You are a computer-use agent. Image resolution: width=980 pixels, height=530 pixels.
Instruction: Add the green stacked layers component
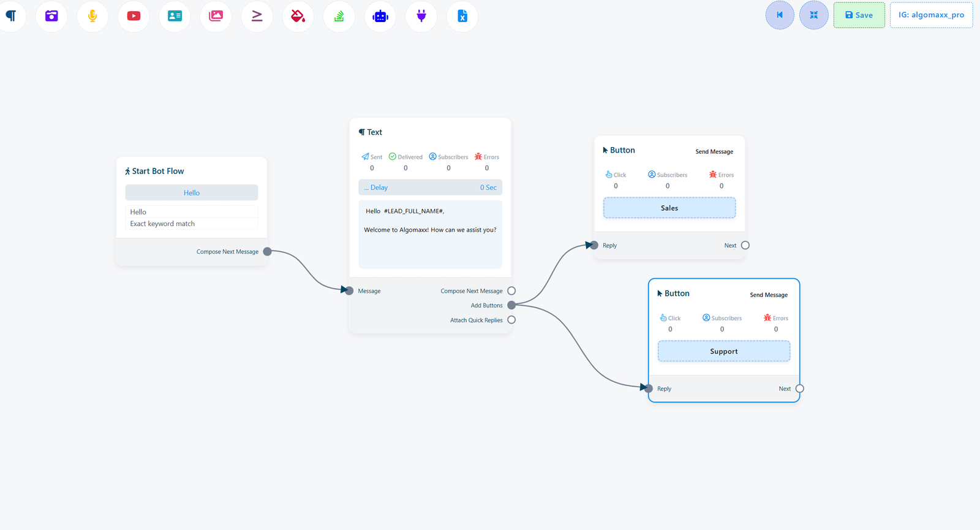(339, 16)
